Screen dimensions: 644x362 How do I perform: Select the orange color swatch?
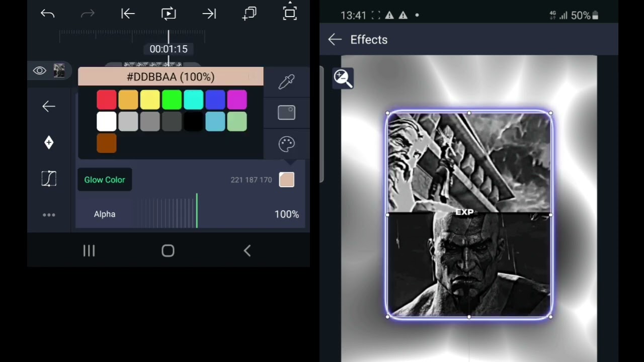tap(128, 100)
